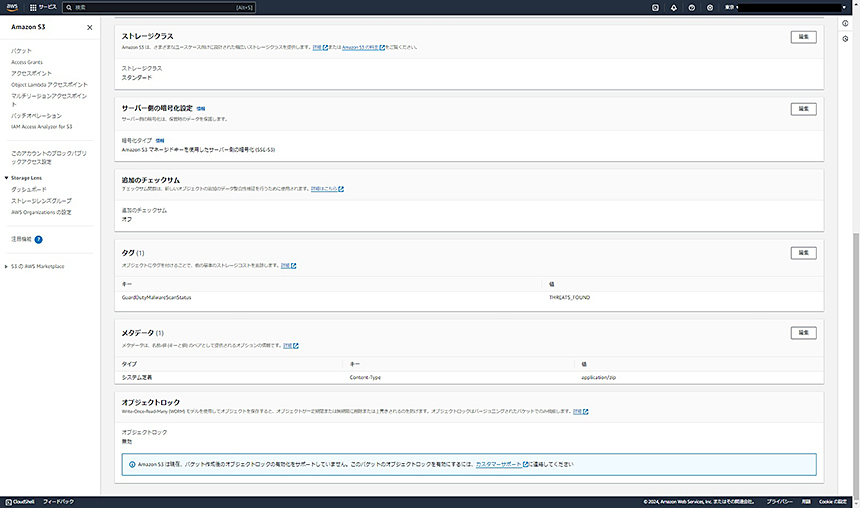Screen dimensions: 860x508
Task: Open Object Lambda アクセスポイント
Action: 49,84
